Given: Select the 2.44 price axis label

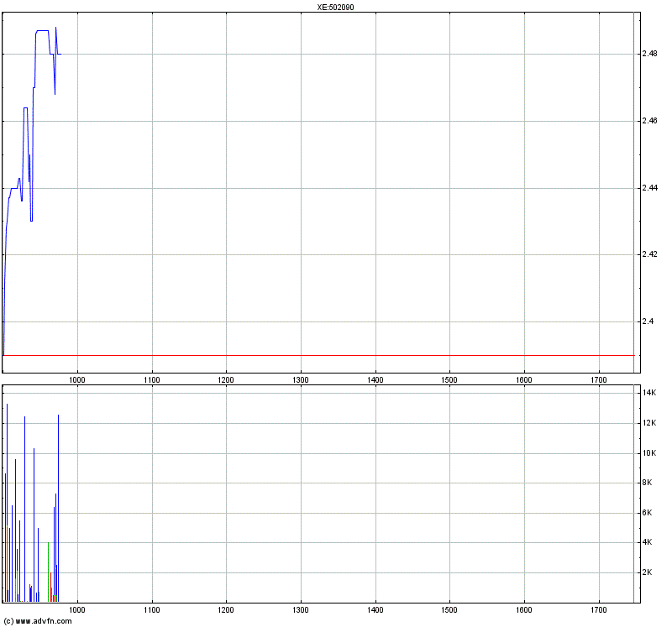Looking at the screenshot, I should (x=649, y=187).
